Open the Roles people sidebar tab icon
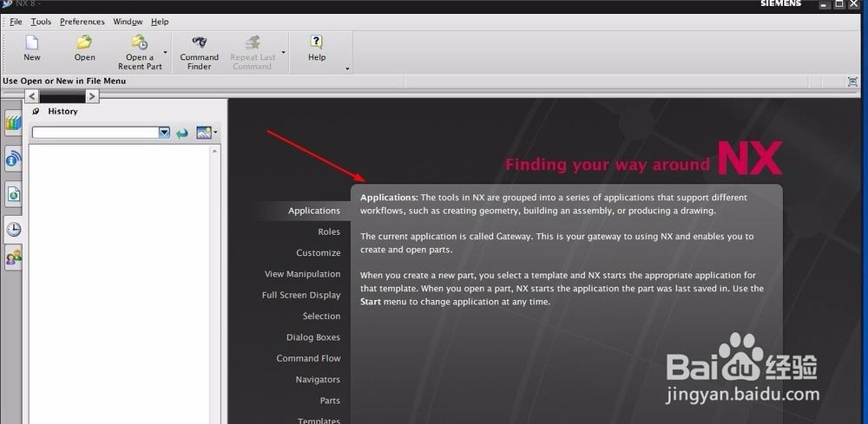This screenshot has width=868, height=424. click(13, 258)
